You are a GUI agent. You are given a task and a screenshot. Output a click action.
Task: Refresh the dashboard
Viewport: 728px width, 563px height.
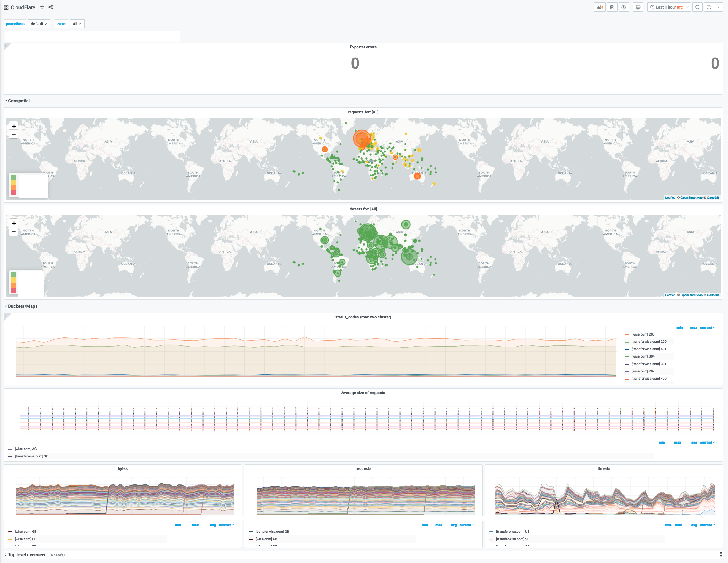point(709,7)
